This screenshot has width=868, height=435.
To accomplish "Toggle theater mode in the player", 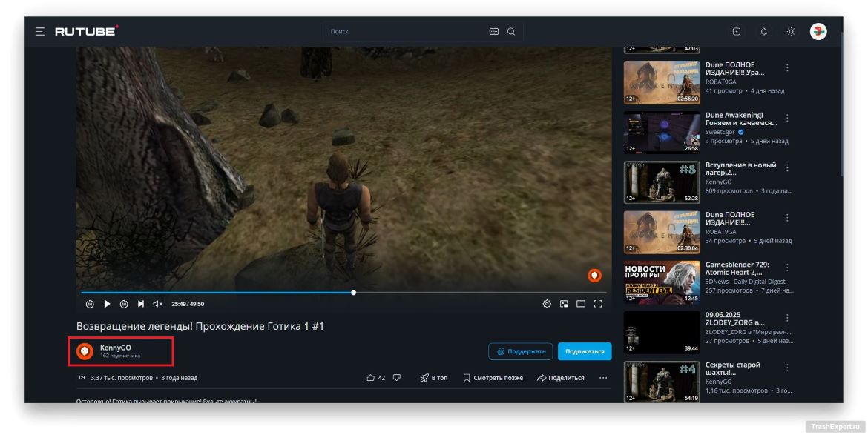I will (x=581, y=304).
